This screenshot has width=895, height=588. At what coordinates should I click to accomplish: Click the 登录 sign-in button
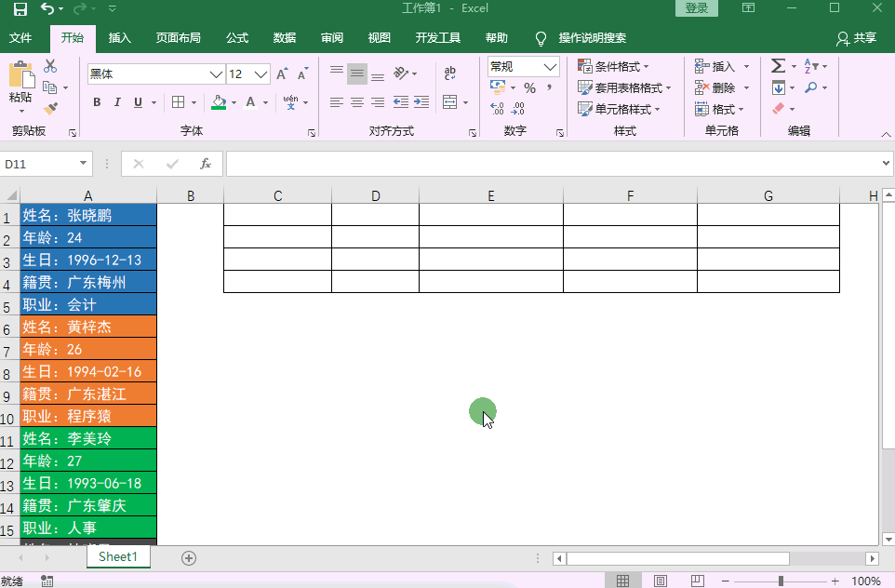click(696, 8)
